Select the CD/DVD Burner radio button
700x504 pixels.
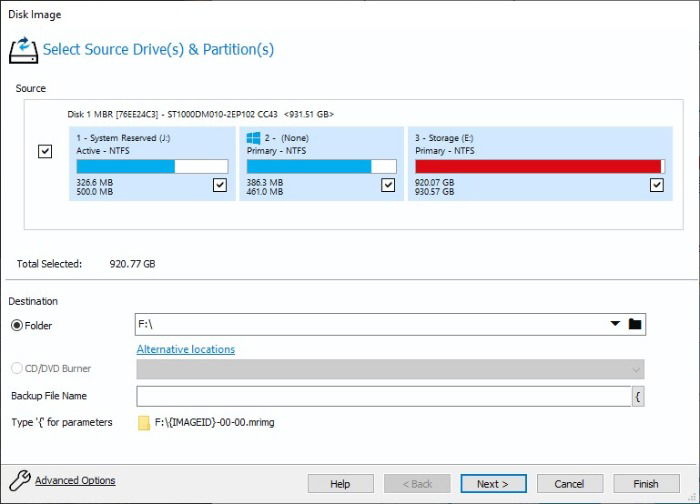coord(17,368)
